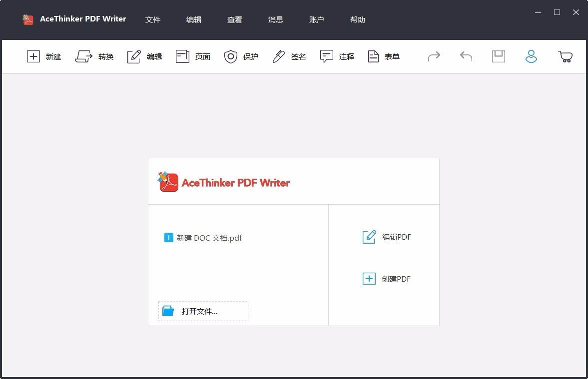The width and height of the screenshot is (588, 379).
Task: Open the 注释 (Comment) speech bubble tool
Action: [337, 56]
